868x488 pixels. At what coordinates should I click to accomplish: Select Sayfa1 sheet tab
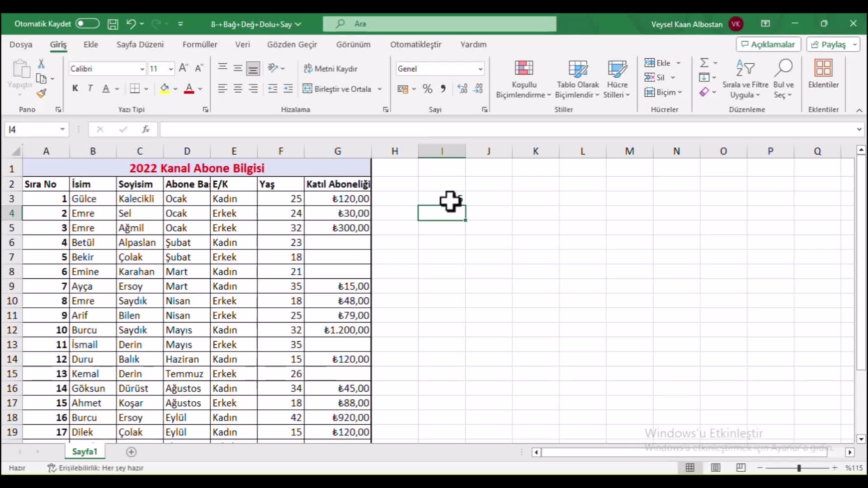pos(85,451)
